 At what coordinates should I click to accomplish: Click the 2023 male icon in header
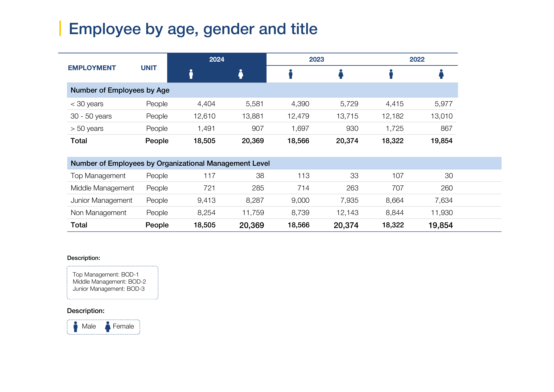coord(291,74)
